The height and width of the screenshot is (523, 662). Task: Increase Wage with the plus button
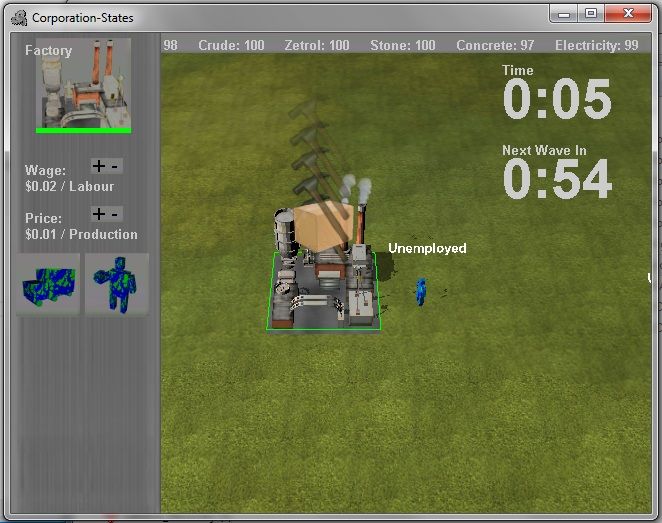click(98, 166)
